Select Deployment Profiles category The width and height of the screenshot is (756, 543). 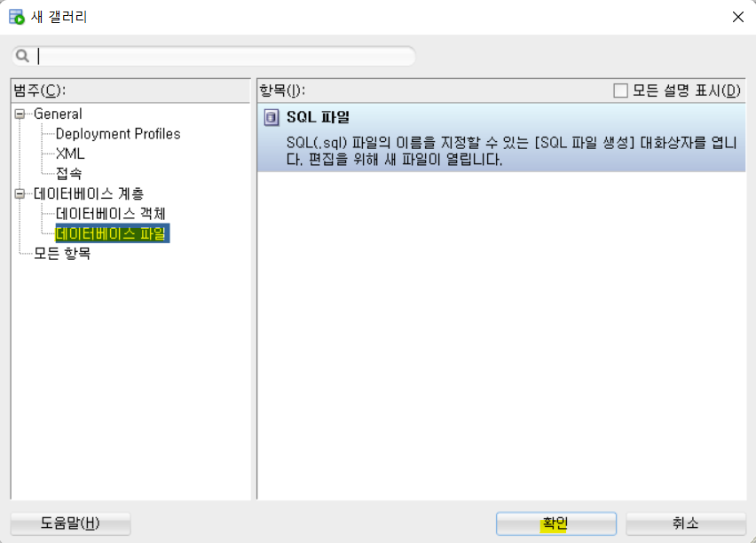(118, 134)
